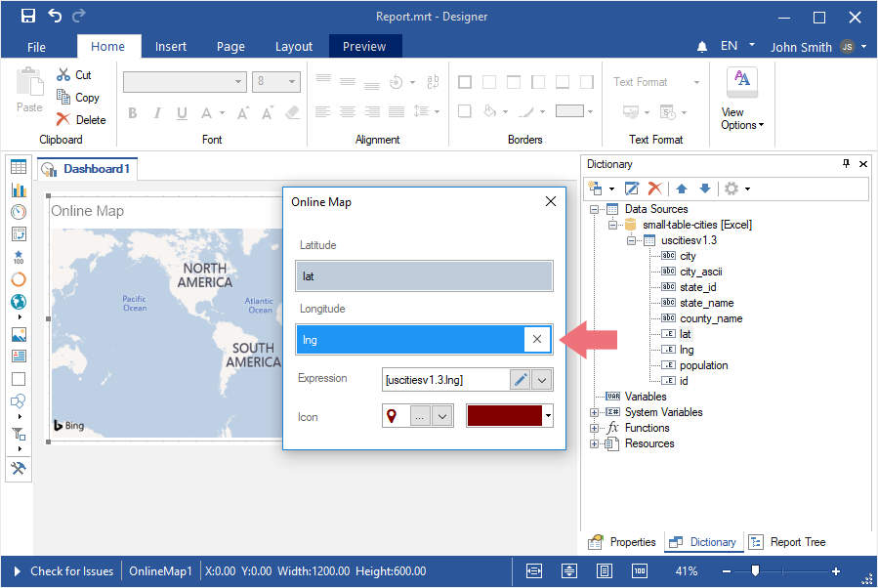The width and height of the screenshot is (878, 588).
Task: Switch to the Insert ribbon tab
Action: (x=171, y=47)
